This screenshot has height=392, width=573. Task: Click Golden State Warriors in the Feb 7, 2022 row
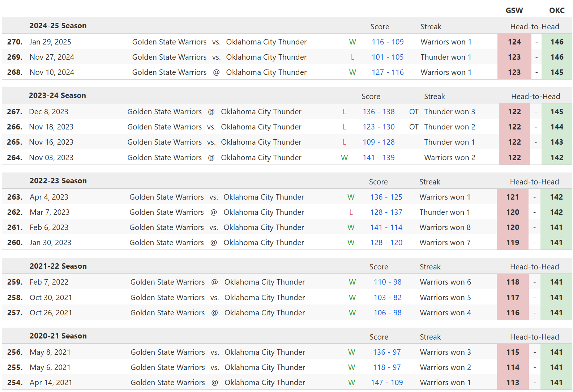pyautogui.click(x=167, y=282)
